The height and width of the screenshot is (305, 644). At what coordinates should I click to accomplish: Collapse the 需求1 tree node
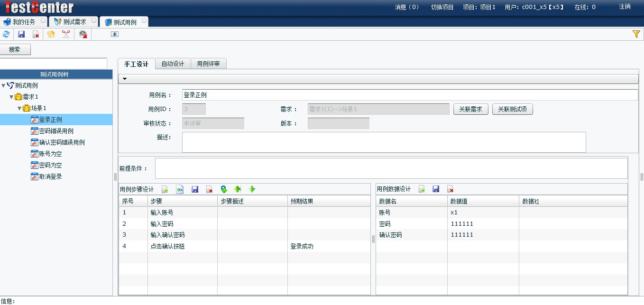click(x=12, y=97)
